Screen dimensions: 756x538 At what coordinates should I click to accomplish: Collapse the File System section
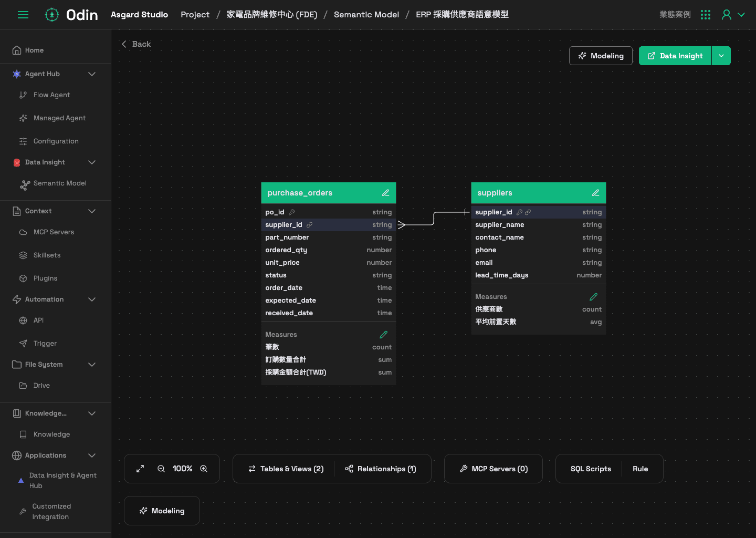pos(92,365)
